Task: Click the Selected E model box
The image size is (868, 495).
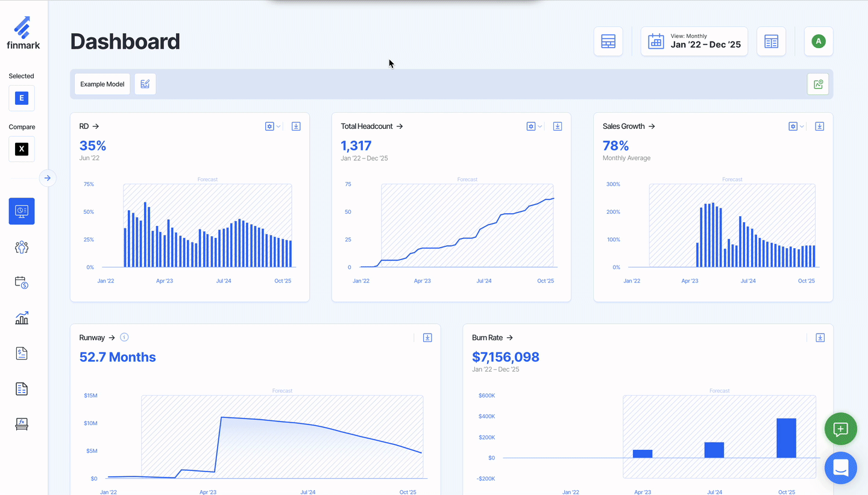Action: click(x=22, y=98)
